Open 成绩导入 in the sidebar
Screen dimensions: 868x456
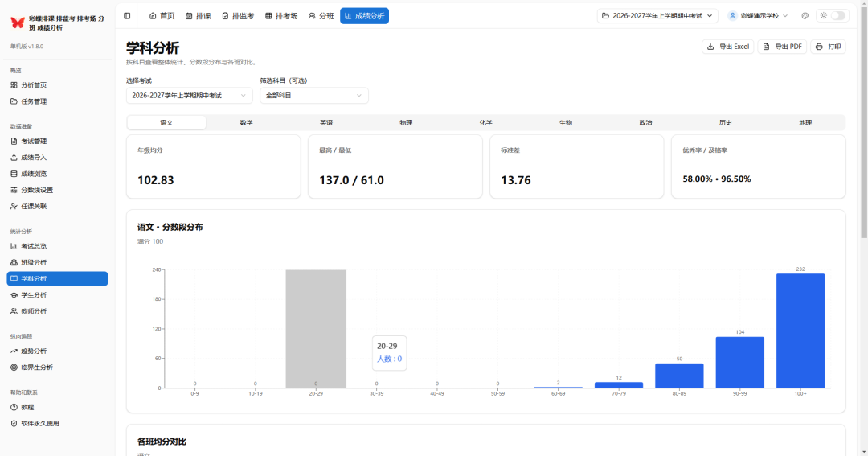[34, 158]
